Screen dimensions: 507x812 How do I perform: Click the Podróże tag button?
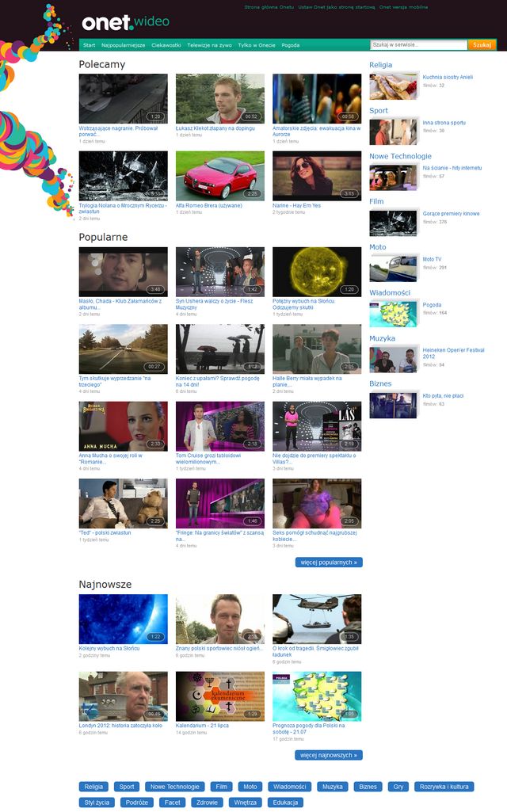point(137,802)
